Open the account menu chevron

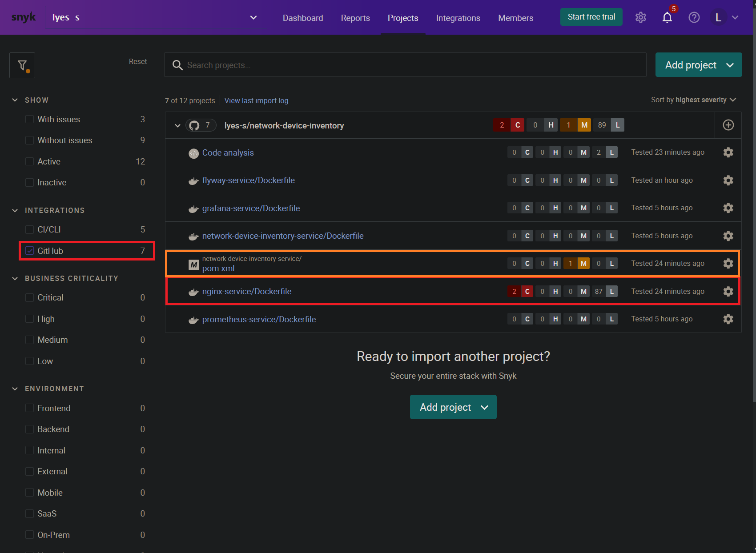point(735,17)
